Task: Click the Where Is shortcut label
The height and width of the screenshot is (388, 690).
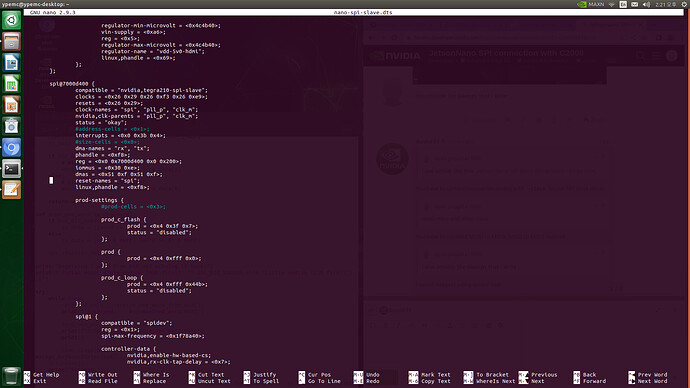Action: (156, 375)
